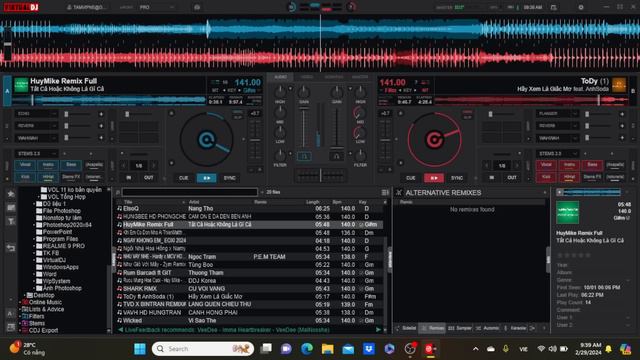
Task: Open the ECHO effect dropdown on left deck
Action: click(36, 114)
